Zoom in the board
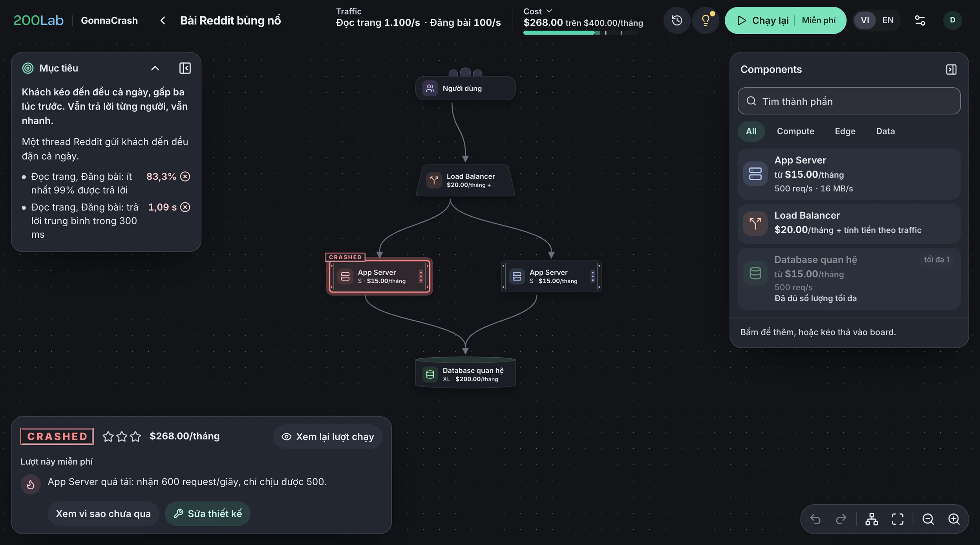This screenshot has width=980, height=545. coord(954,519)
